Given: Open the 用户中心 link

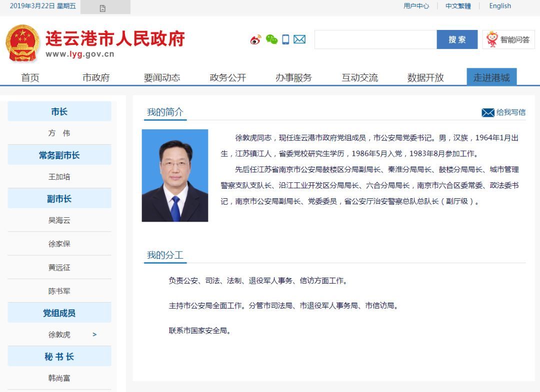Looking at the screenshot, I should 416,6.
